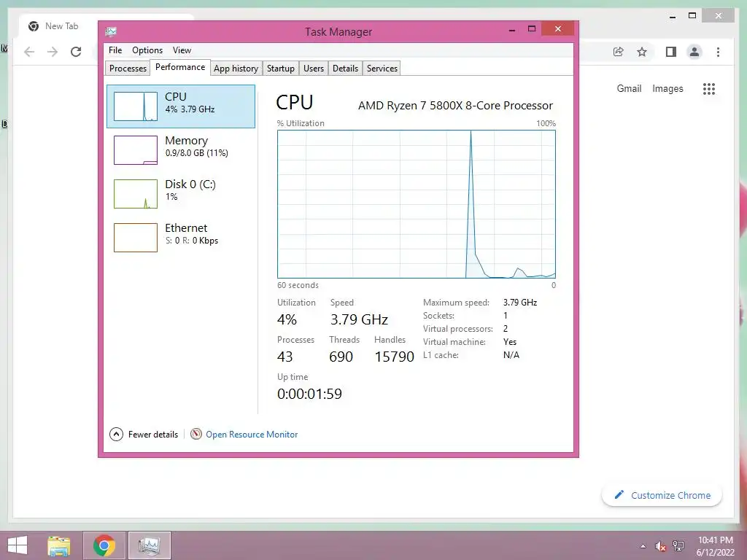Click the 3.79 GHz speed value
Image resolution: width=747 pixels, height=560 pixels.
click(x=359, y=319)
